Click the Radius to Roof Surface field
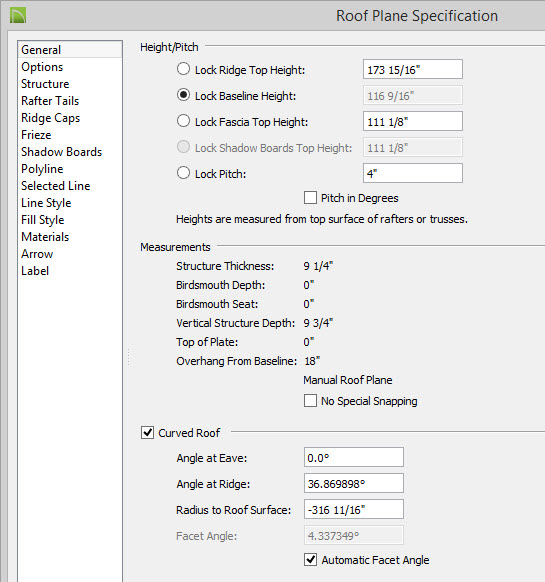Screen dimensions: 545x582 (354, 509)
